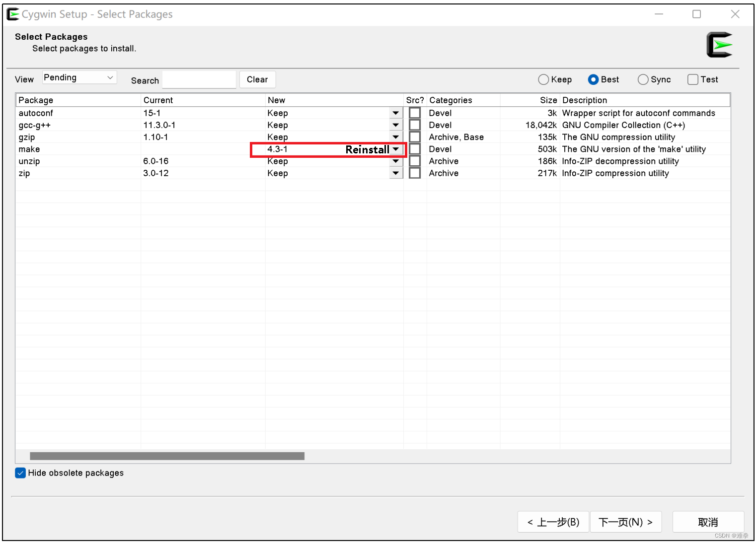Open the make Reinstall dropdown arrow
This screenshot has height=543, width=756.
[396, 149]
